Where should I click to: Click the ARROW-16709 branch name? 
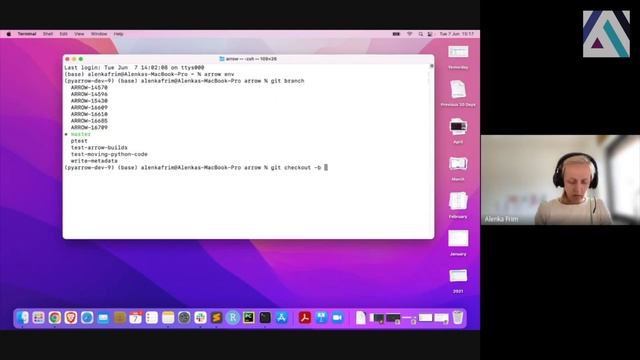89,128
